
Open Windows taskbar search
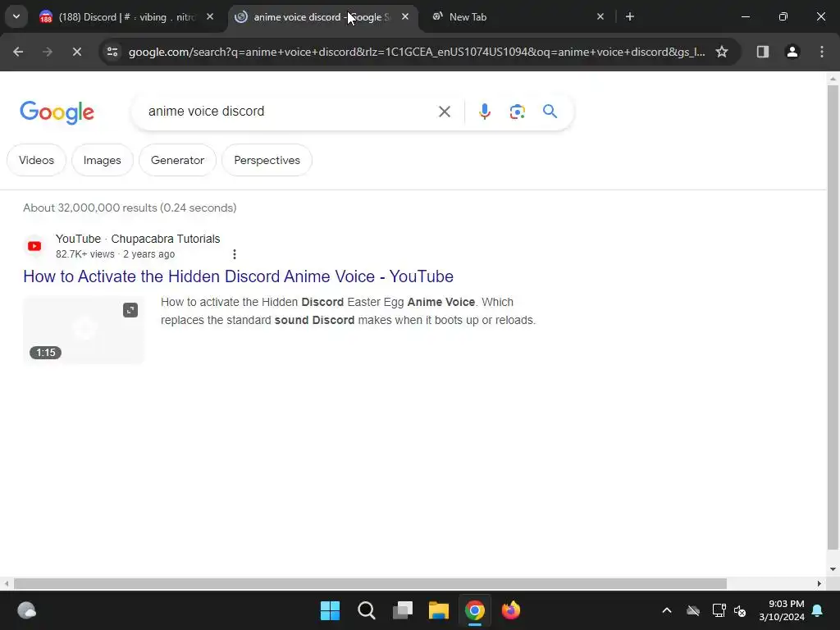tap(367, 610)
